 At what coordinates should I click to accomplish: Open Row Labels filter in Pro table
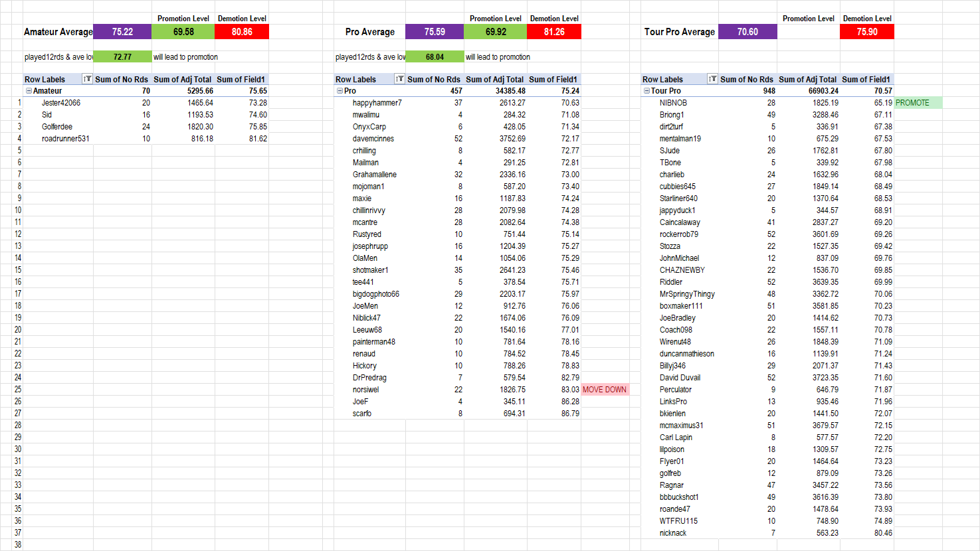click(399, 79)
